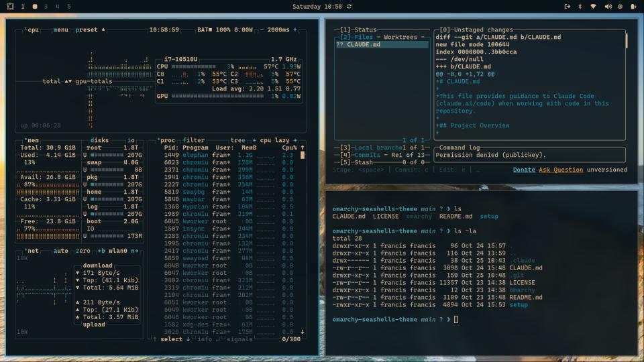This screenshot has height=362, width=644.
Task: Click the minus icon to decrease btop update interval
Action: (262, 30)
